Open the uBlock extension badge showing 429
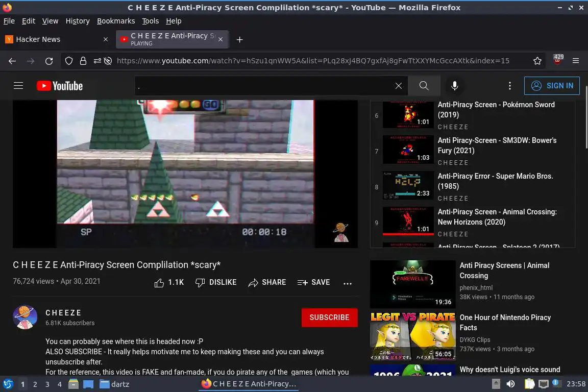 point(557,59)
